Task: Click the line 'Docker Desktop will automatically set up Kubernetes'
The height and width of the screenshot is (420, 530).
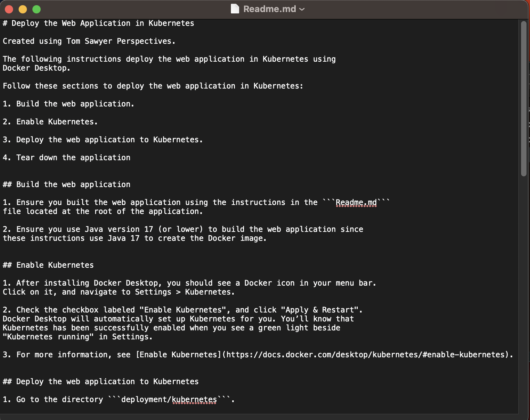Action: [x=178, y=319]
